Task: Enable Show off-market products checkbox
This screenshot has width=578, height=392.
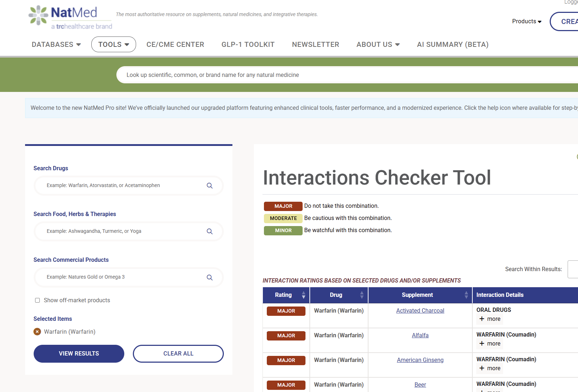Action: click(x=37, y=300)
